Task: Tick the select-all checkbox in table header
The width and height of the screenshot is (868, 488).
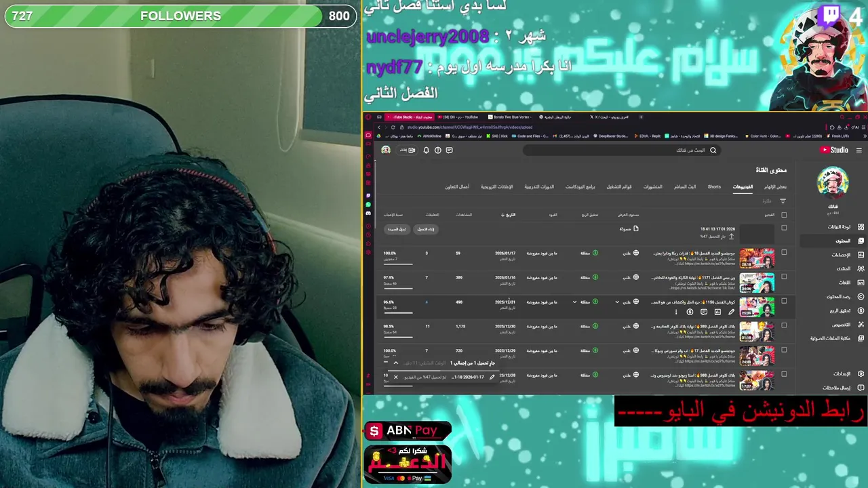Action: point(784,215)
